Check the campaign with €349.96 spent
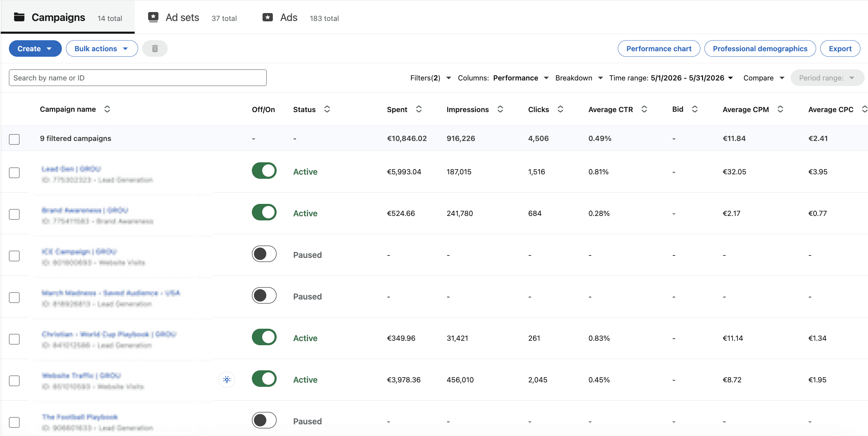The width and height of the screenshot is (868, 436). [x=14, y=339]
